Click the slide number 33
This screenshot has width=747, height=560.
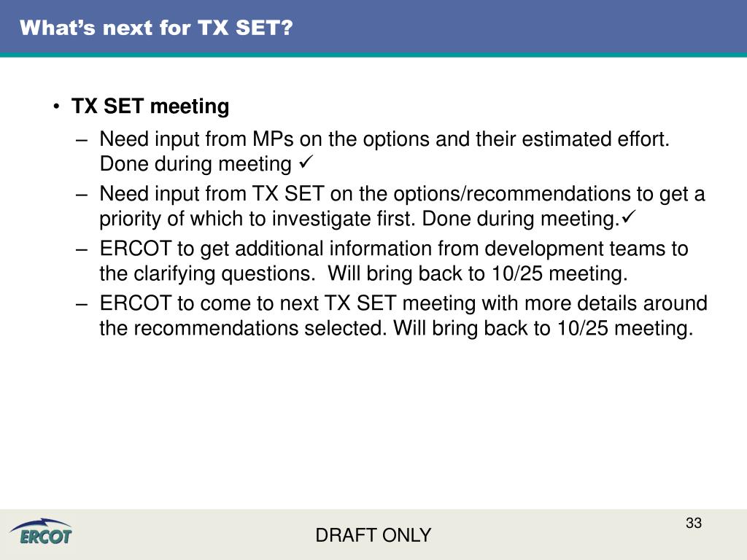point(694,523)
